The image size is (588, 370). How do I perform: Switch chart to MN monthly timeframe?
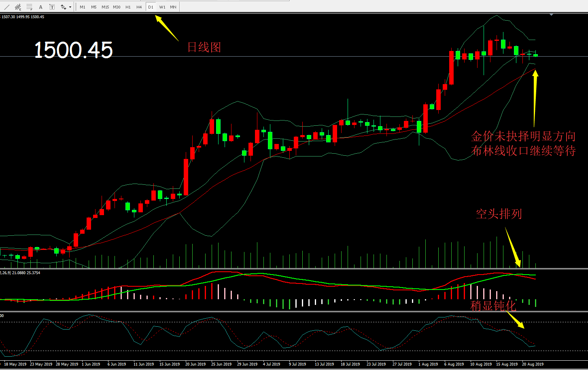coord(173,7)
